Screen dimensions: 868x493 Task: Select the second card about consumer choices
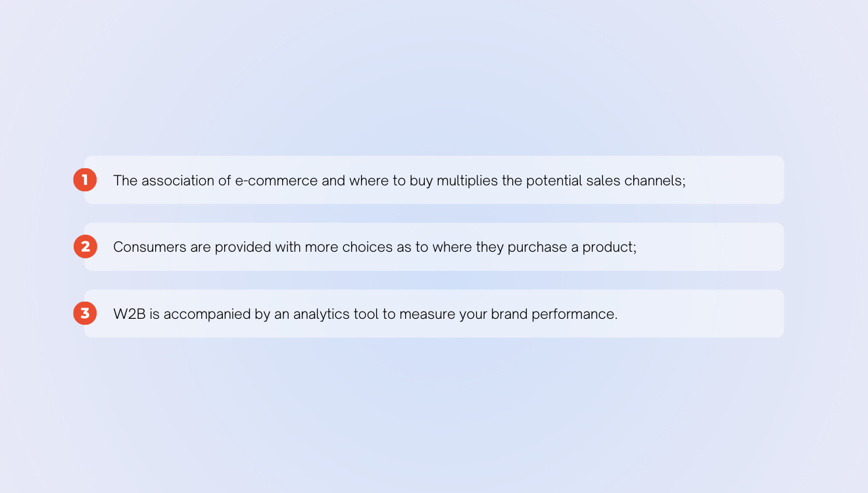click(434, 246)
